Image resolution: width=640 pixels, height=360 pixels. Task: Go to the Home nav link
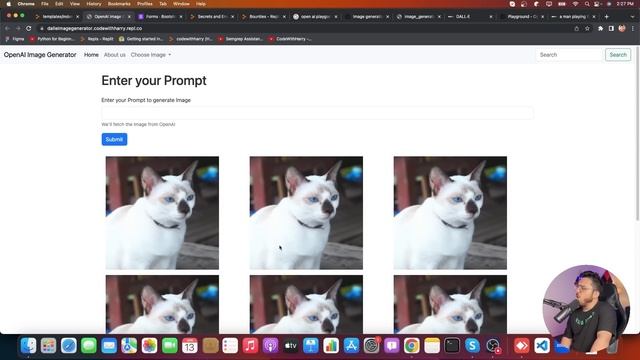click(91, 55)
